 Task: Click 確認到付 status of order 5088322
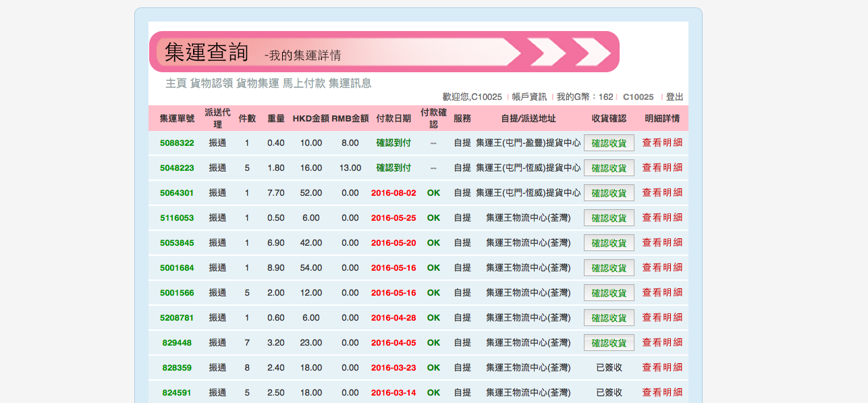tap(394, 143)
